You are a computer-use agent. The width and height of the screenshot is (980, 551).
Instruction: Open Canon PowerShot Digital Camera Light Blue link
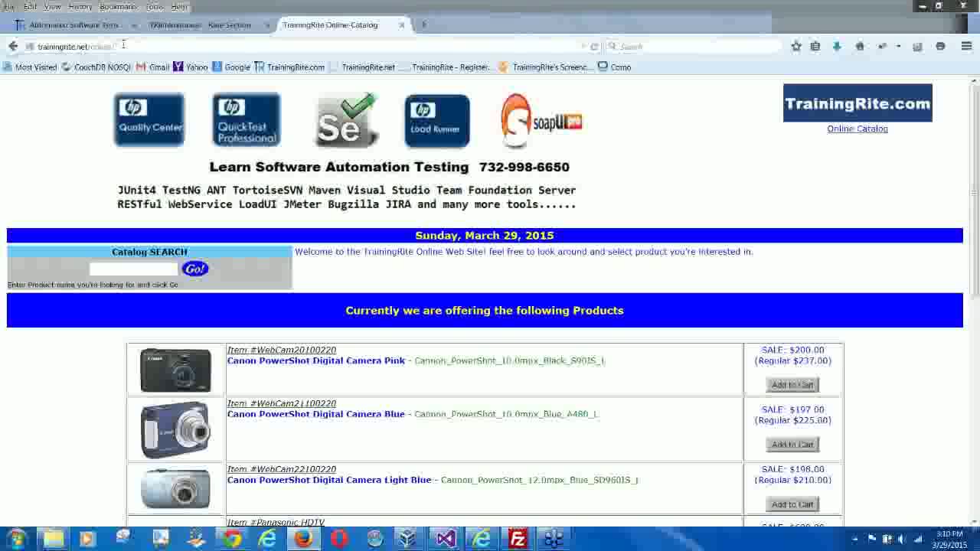tap(329, 480)
